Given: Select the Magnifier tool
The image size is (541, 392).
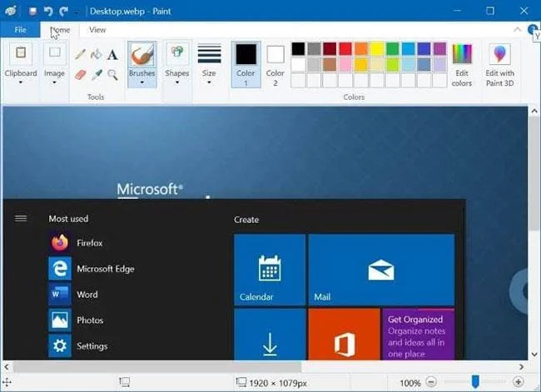Looking at the screenshot, I should click(112, 75).
